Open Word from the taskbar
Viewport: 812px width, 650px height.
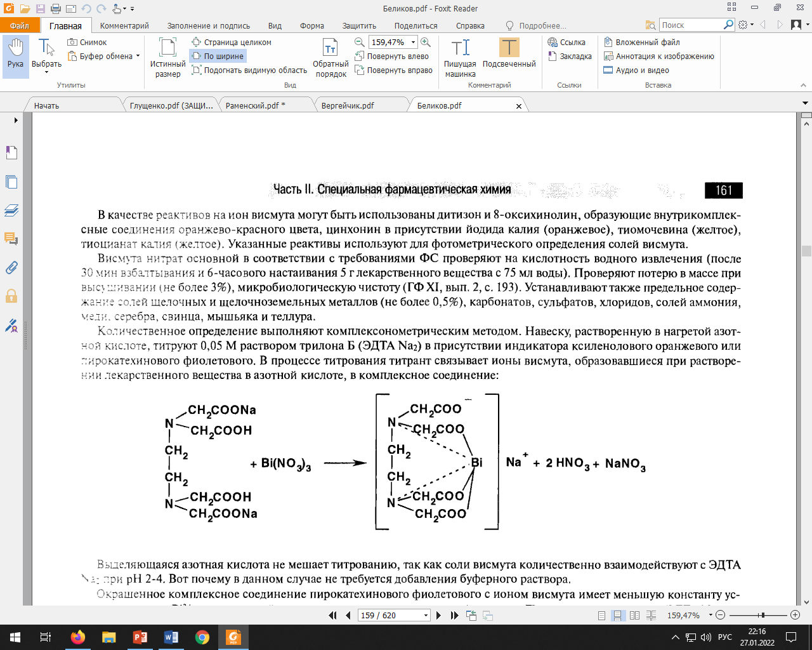171,637
